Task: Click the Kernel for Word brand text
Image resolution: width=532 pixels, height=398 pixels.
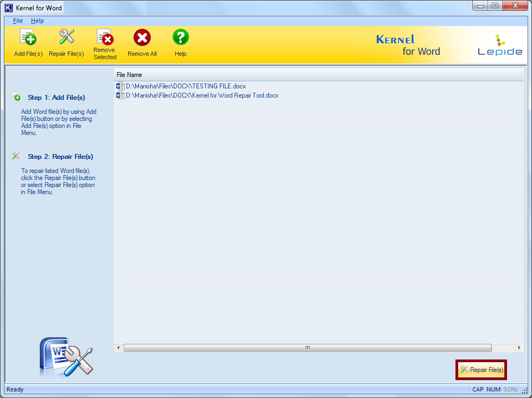Action: pyautogui.click(x=408, y=45)
